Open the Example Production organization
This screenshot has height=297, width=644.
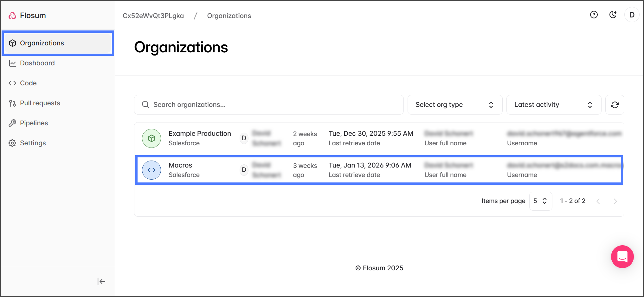click(200, 134)
